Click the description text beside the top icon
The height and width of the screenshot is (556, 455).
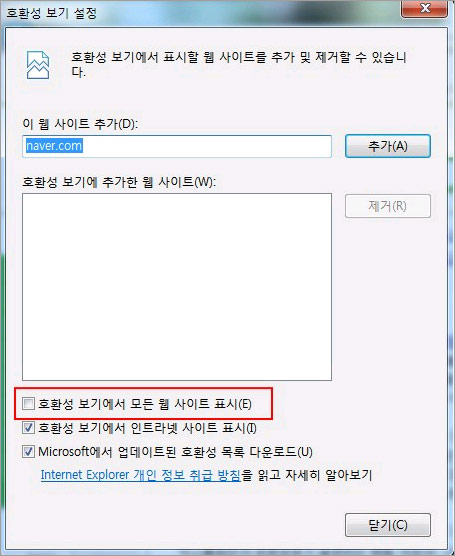tap(239, 64)
